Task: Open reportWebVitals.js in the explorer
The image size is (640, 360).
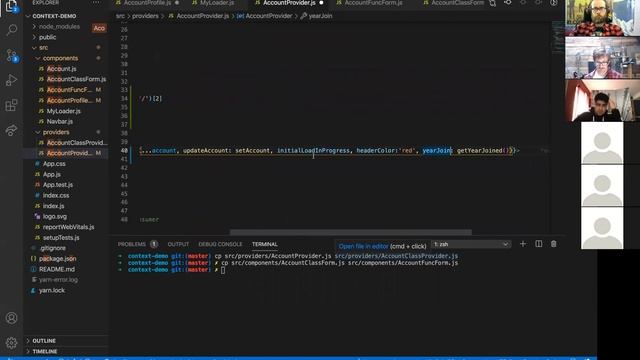Action: pyautogui.click(x=68, y=227)
